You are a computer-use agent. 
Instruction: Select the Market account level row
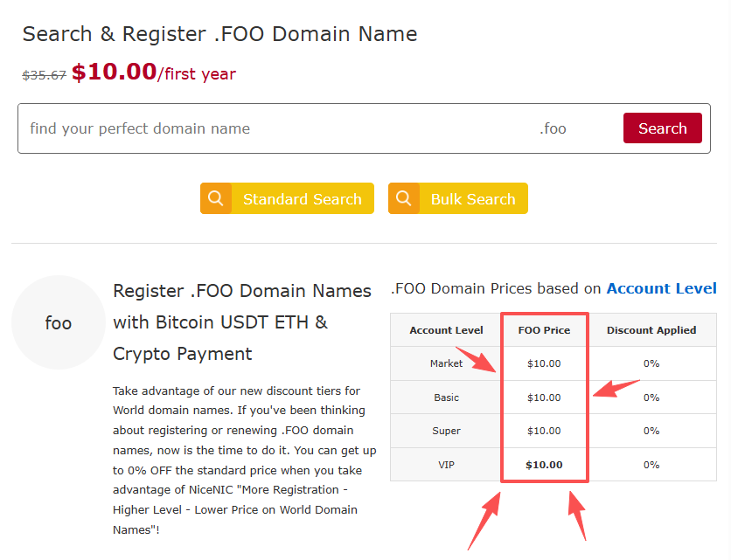446,363
